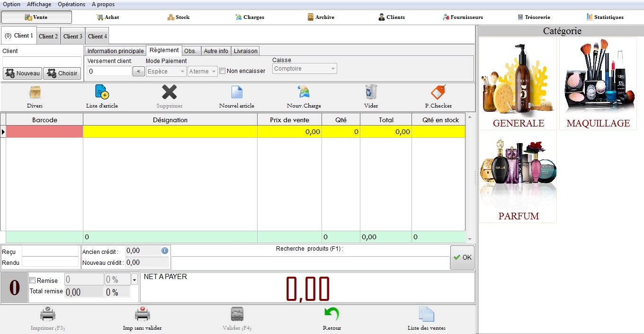644x334 pixels.
Task: Switch to the Livraison tab
Action: 245,51
